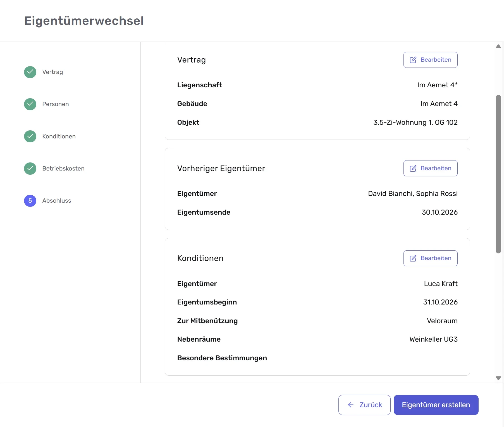Click the 'Zur Mitbenützung' label
Screen dimensions: 504x427
point(207,321)
